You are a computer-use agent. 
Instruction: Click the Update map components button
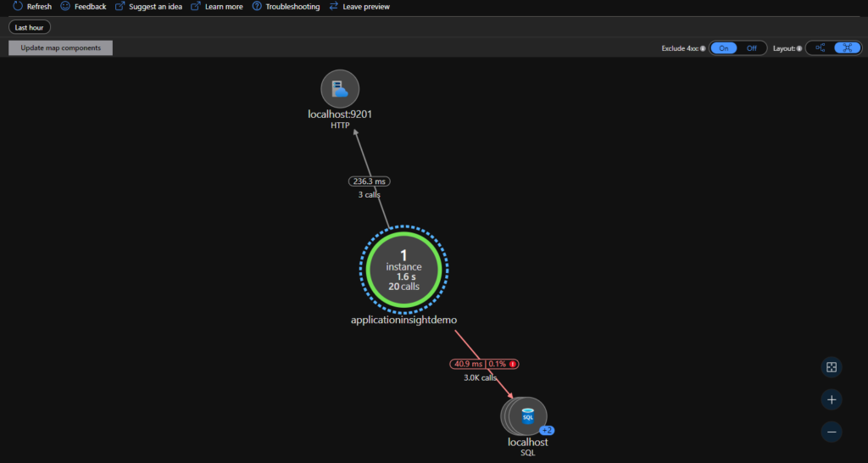point(60,47)
